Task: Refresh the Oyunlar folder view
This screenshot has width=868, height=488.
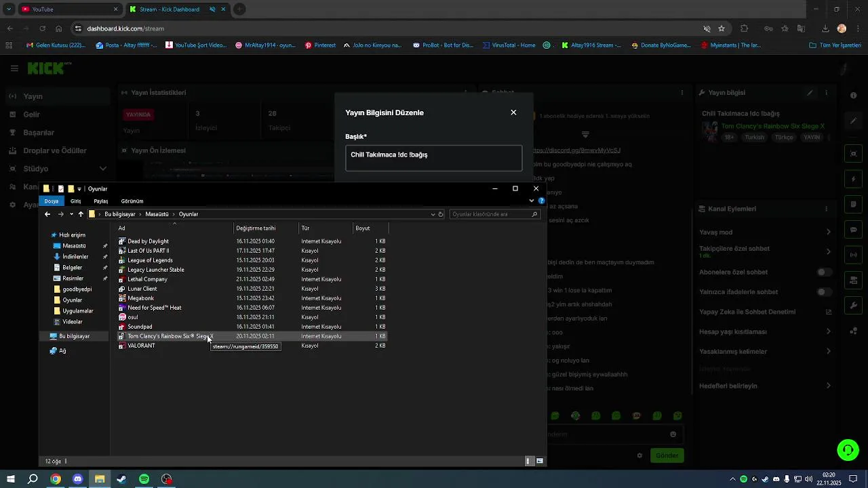Action: click(441, 214)
